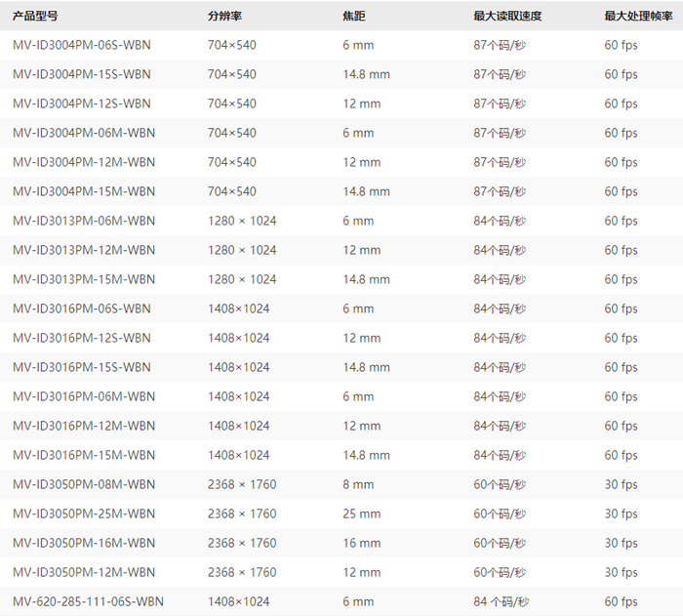Open product MV-ID3013PM-06M-WBN

(84, 221)
